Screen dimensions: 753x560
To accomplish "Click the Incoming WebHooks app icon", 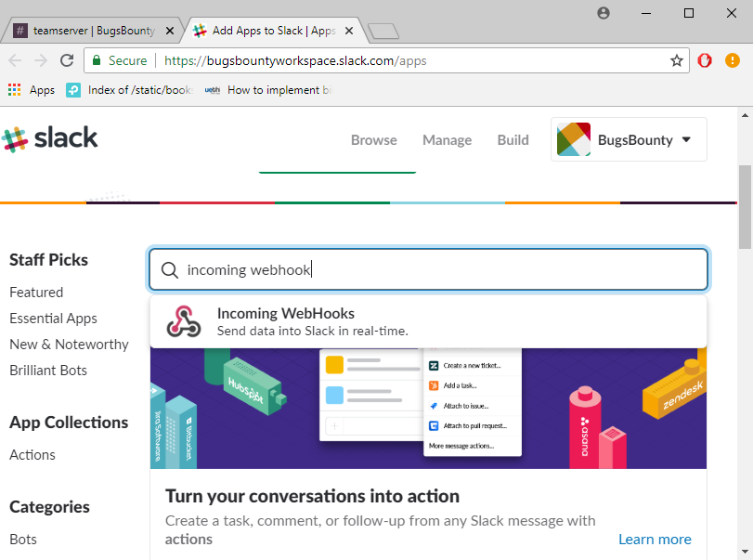I will point(184,321).
